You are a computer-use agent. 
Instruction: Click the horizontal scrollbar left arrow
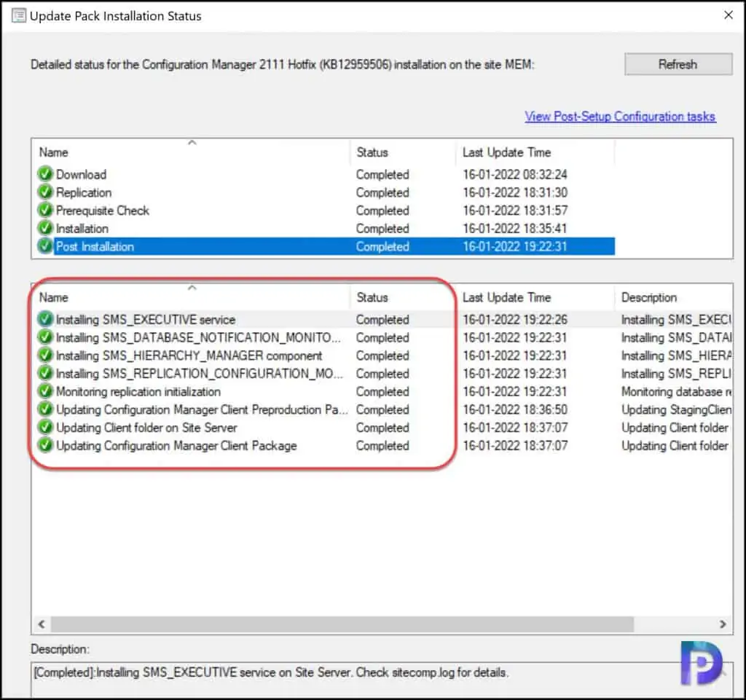tap(42, 624)
